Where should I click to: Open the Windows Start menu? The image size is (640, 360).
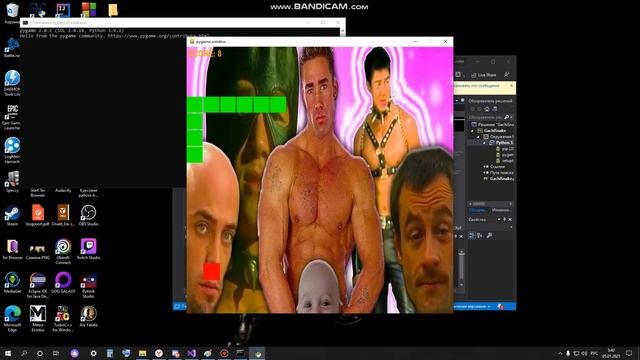click(x=8, y=353)
